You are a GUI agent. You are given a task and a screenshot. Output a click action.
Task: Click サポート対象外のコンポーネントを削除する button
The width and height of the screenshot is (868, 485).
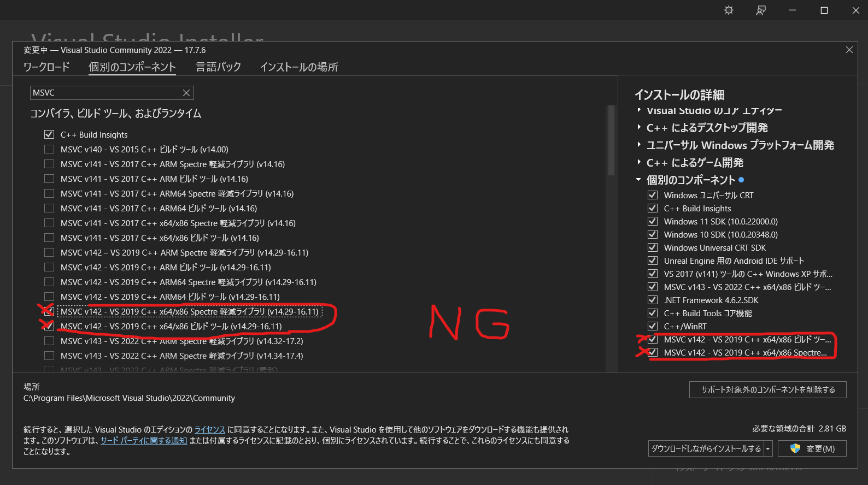tap(767, 389)
